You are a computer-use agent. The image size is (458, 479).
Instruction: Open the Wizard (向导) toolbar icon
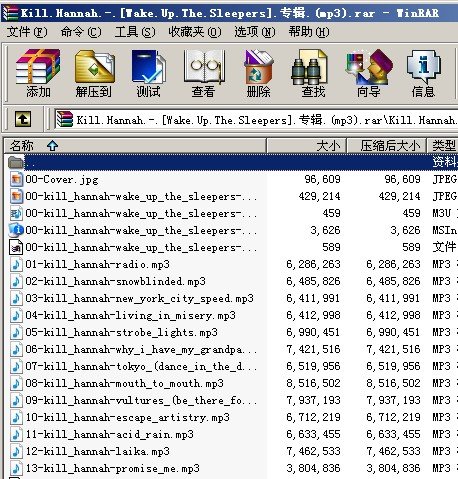tap(368, 66)
